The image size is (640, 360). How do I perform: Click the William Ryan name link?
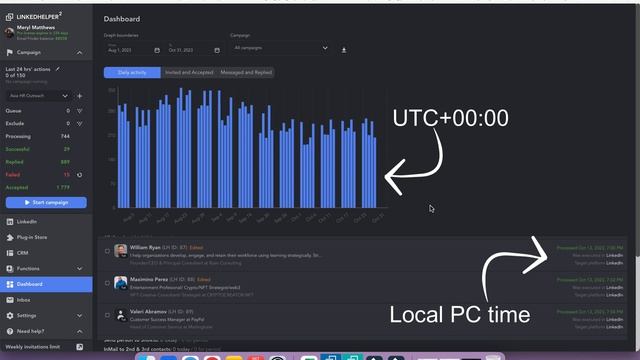145,247
